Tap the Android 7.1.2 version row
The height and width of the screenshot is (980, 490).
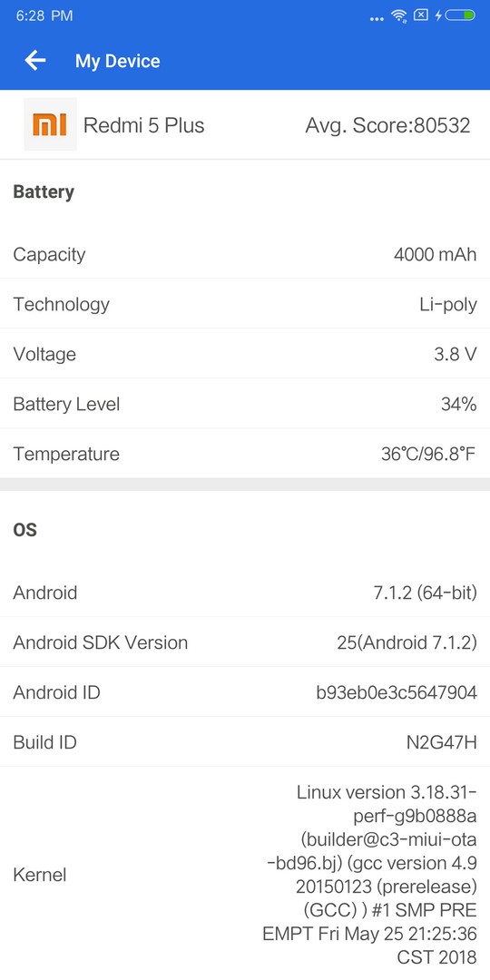coord(245,593)
